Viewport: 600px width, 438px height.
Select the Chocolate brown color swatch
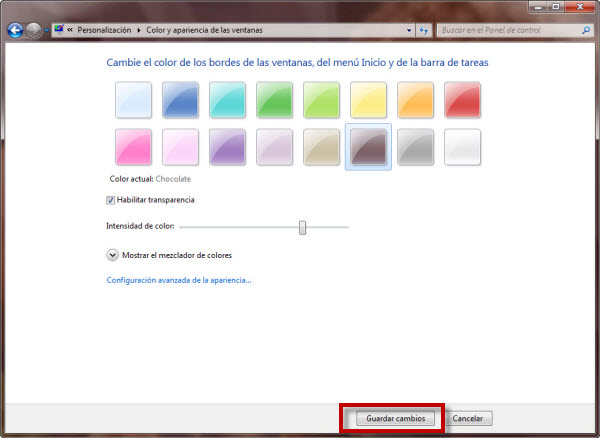pyautogui.click(x=368, y=147)
